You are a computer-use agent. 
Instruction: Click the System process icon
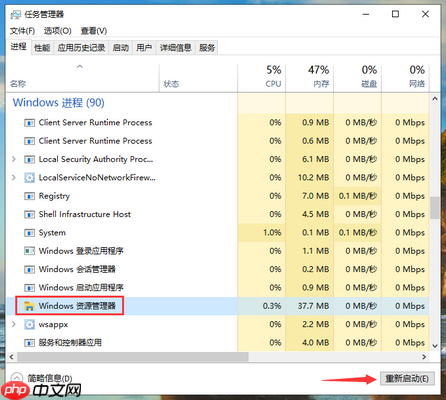[x=29, y=233]
